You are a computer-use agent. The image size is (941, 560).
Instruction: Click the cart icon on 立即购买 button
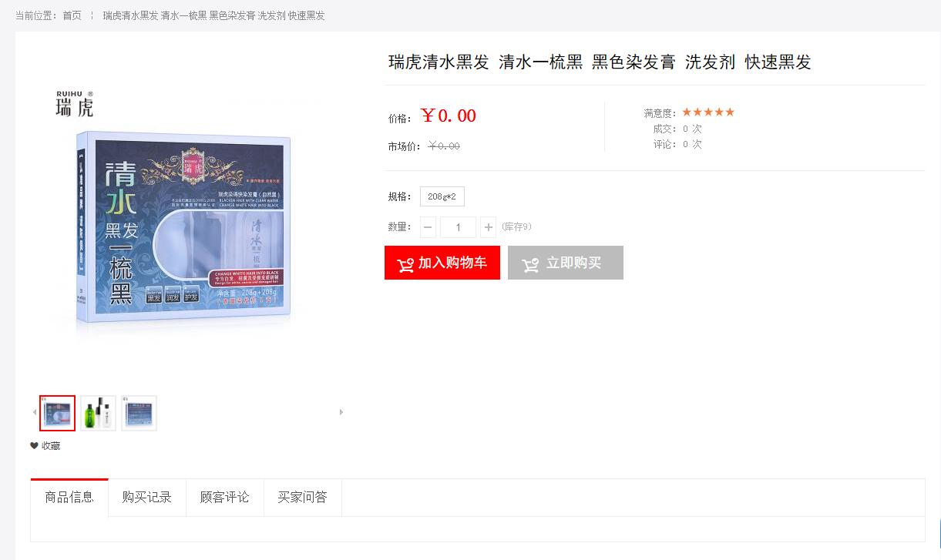click(x=531, y=264)
